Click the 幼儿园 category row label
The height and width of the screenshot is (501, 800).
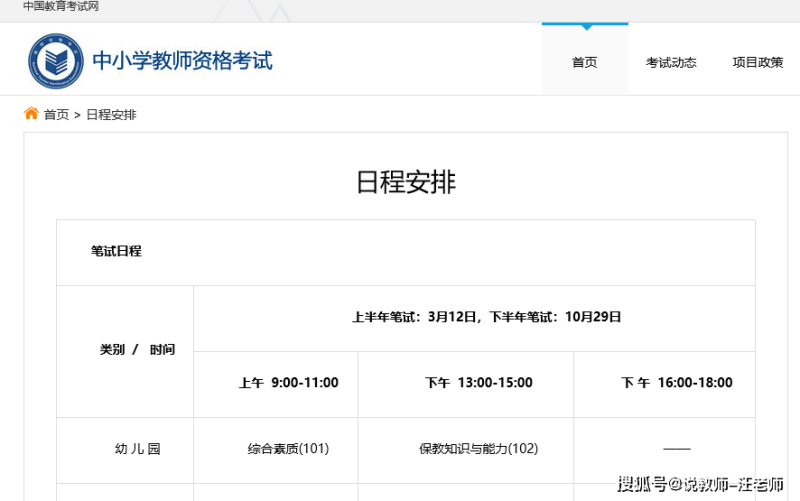[x=137, y=449]
